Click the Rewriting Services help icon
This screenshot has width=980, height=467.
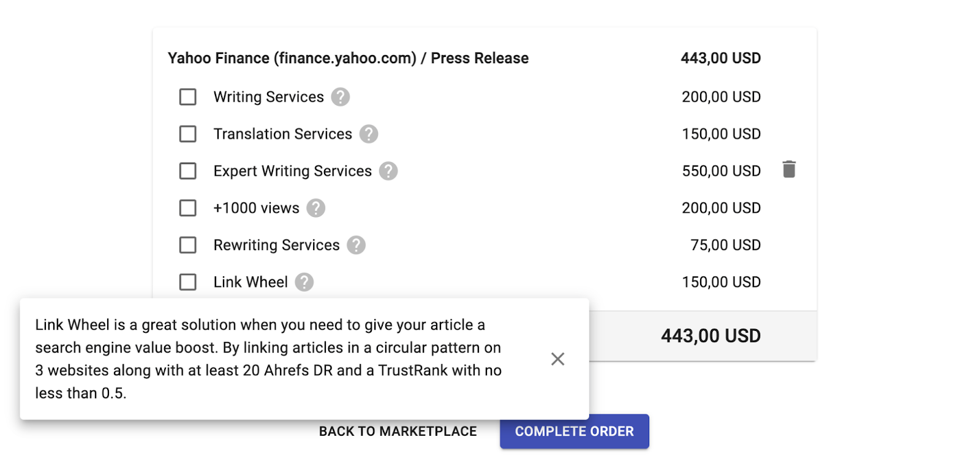(x=356, y=245)
